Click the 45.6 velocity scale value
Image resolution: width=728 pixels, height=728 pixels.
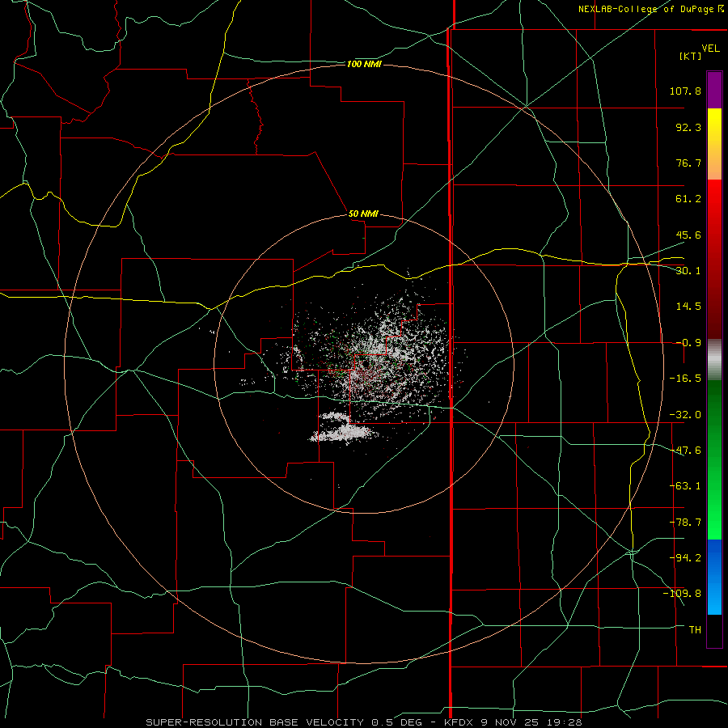(688, 235)
